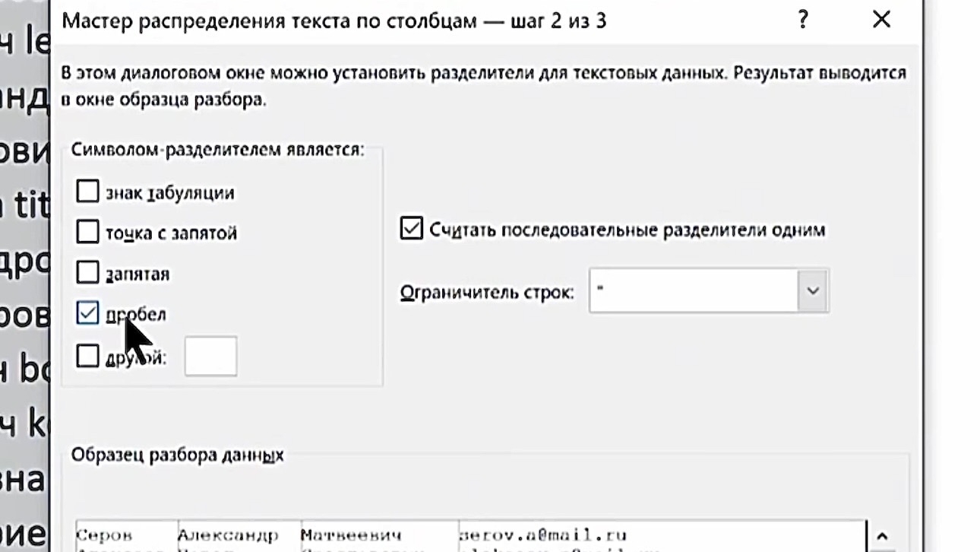Viewport: 980px width, 552px height.
Task: Click the serov.a@mail.ru preview column
Action: 542,535
